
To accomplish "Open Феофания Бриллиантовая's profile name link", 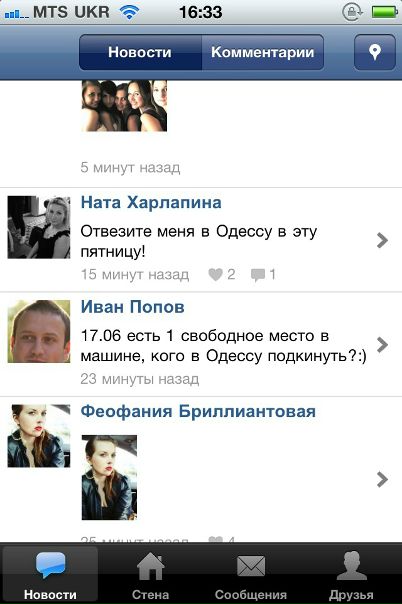I will pyautogui.click(x=198, y=411).
